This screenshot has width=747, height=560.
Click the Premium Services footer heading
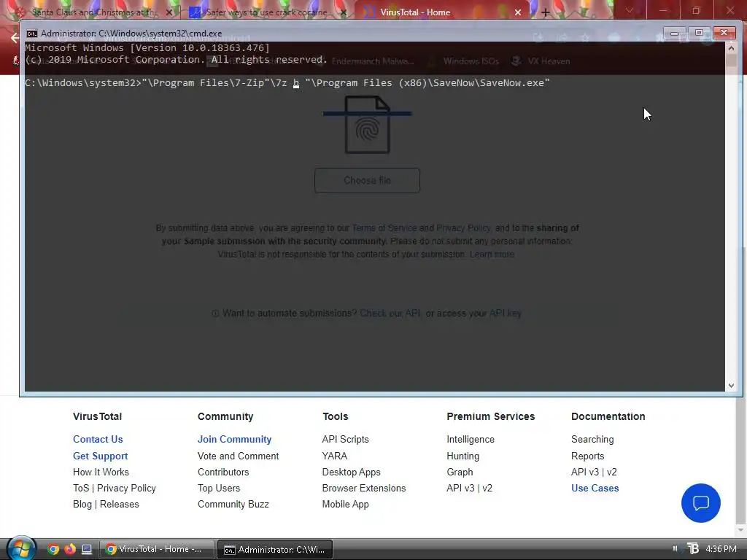(491, 416)
